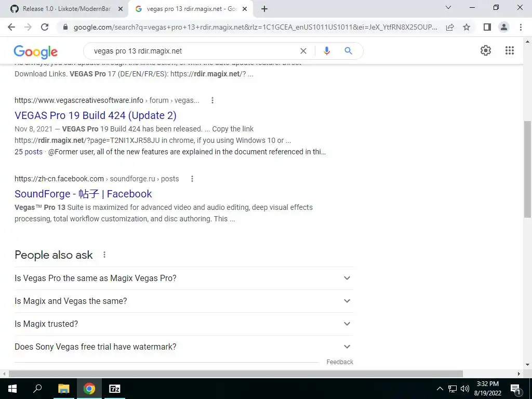Viewport: 532px width, 399px height.
Task: Open File Explorer from the taskbar
Action: coord(63,389)
